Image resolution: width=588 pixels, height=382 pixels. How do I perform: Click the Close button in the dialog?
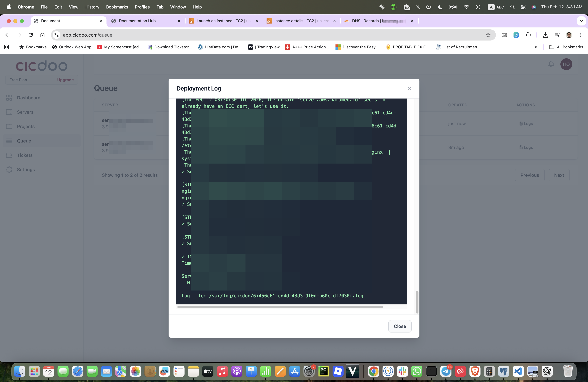click(400, 326)
